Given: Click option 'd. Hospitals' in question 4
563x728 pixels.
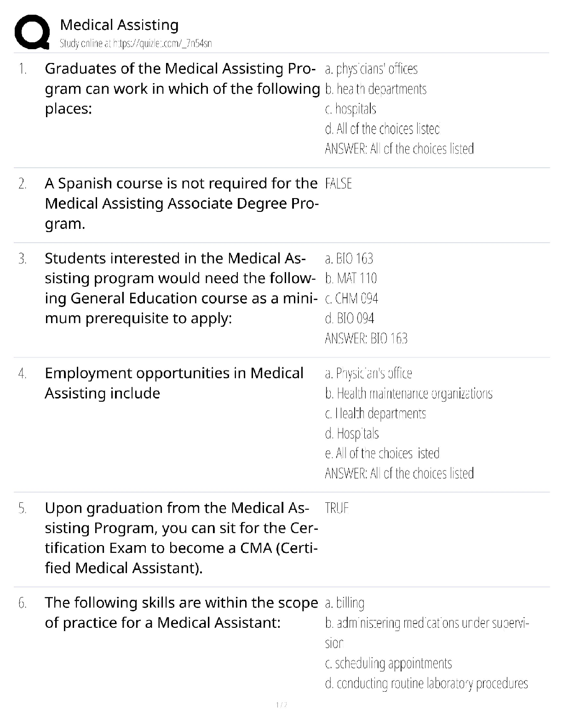Looking at the screenshot, I should pos(351,433).
